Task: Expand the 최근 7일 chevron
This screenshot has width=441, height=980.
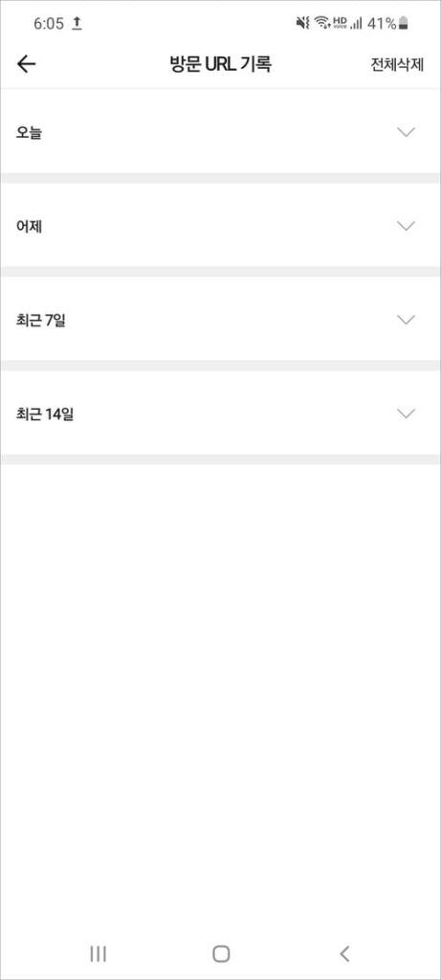Action: pyautogui.click(x=406, y=320)
